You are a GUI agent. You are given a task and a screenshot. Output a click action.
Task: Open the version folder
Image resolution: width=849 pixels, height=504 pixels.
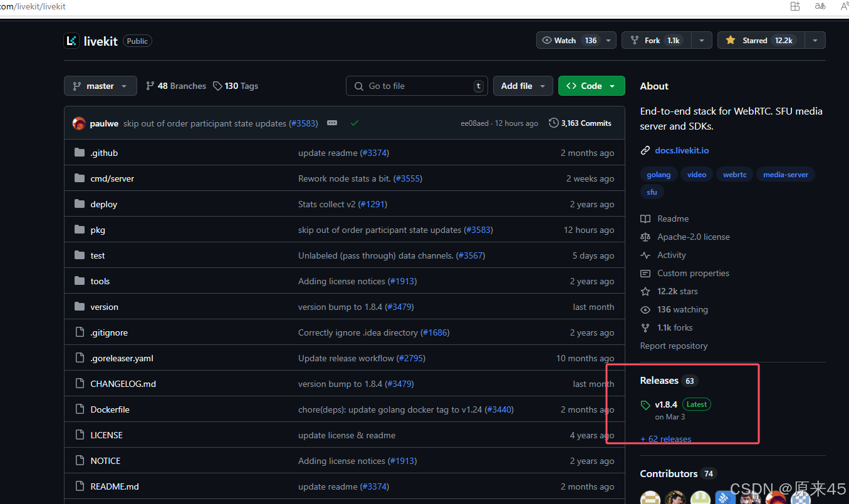coord(104,307)
